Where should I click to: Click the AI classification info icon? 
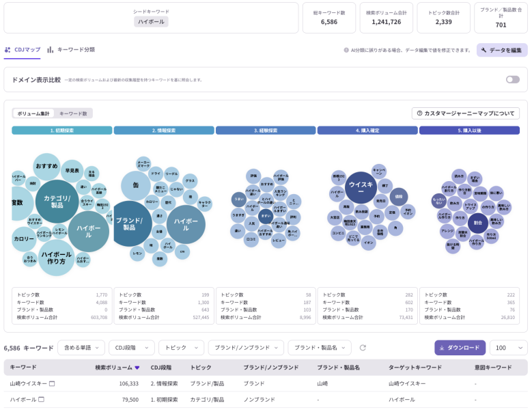tap(346, 50)
